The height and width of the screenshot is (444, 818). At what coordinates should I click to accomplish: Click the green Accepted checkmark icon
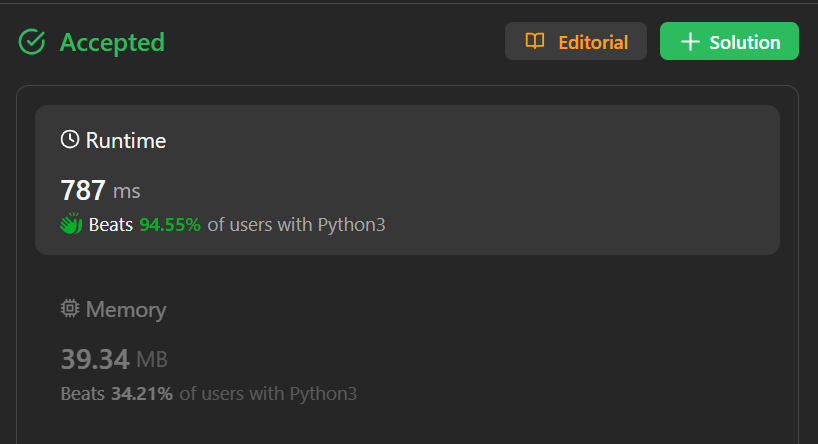(x=32, y=42)
